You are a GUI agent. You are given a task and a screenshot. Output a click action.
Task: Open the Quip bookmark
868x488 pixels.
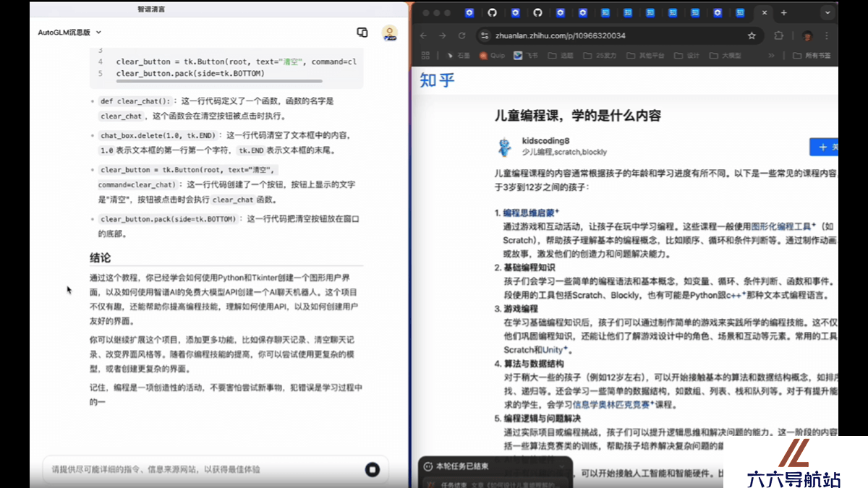[x=492, y=56]
